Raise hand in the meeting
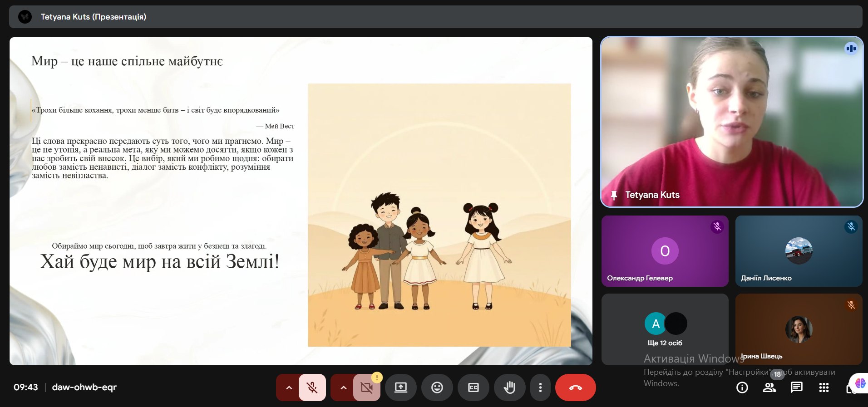The image size is (868, 407). pos(509,387)
